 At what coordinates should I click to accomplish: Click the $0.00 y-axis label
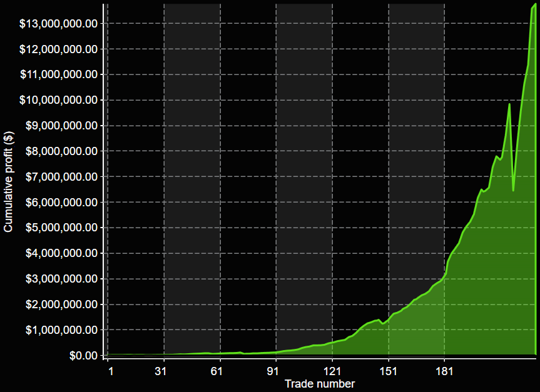[84, 356]
